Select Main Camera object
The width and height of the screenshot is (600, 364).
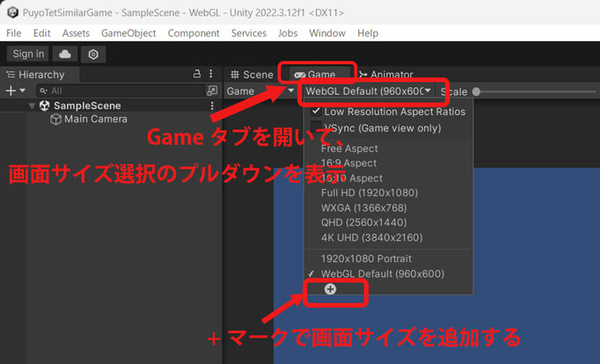click(96, 119)
